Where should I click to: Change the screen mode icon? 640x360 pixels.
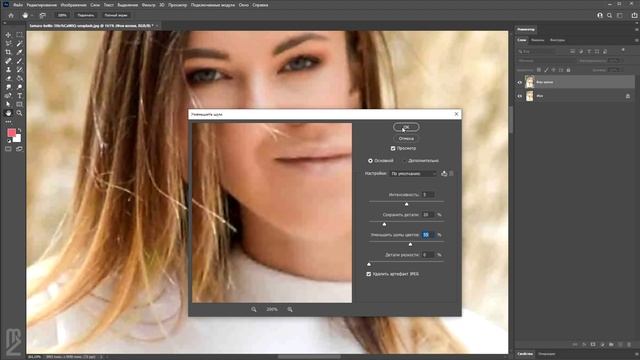pyautogui.click(x=19, y=149)
